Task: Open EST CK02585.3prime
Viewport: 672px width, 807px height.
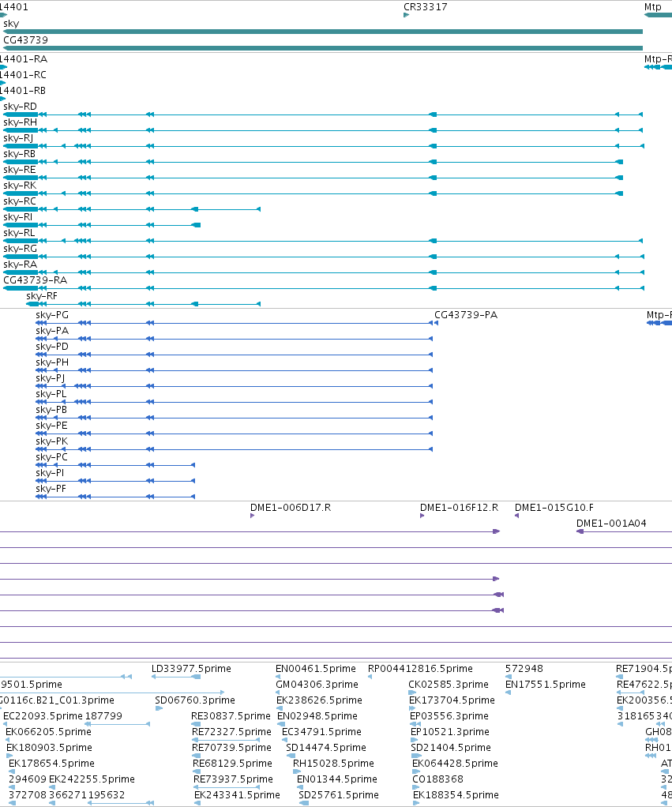Action: (x=449, y=685)
